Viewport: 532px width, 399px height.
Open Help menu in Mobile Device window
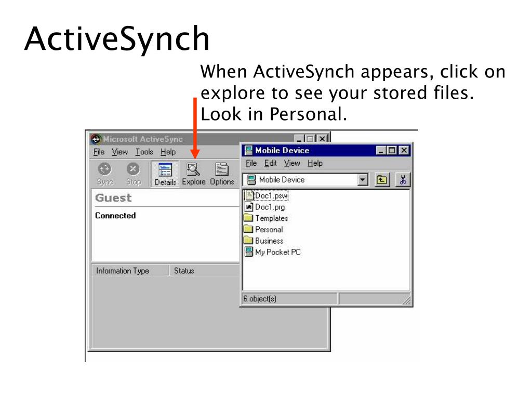[315, 163]
